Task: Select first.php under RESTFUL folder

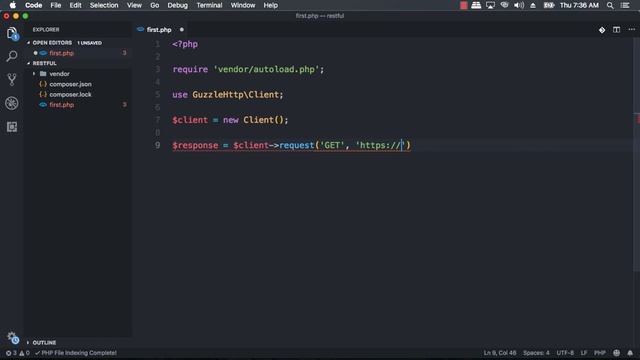Action: click(62, 105)
